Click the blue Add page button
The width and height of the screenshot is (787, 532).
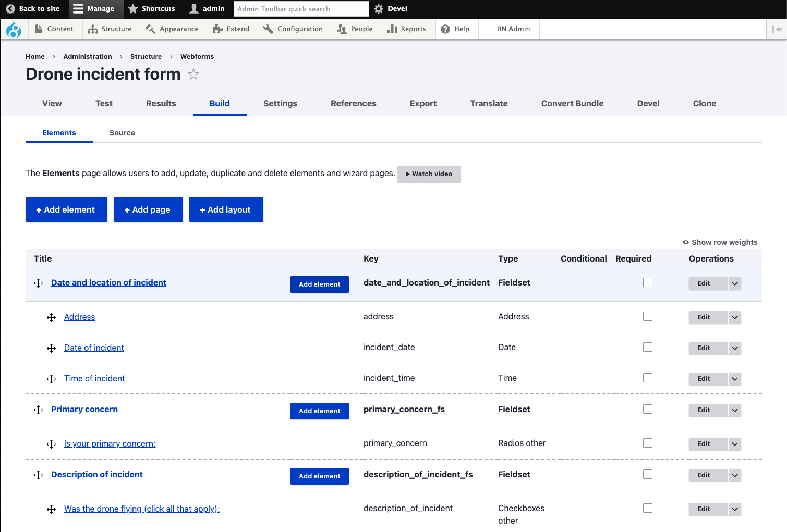point(148,209)
